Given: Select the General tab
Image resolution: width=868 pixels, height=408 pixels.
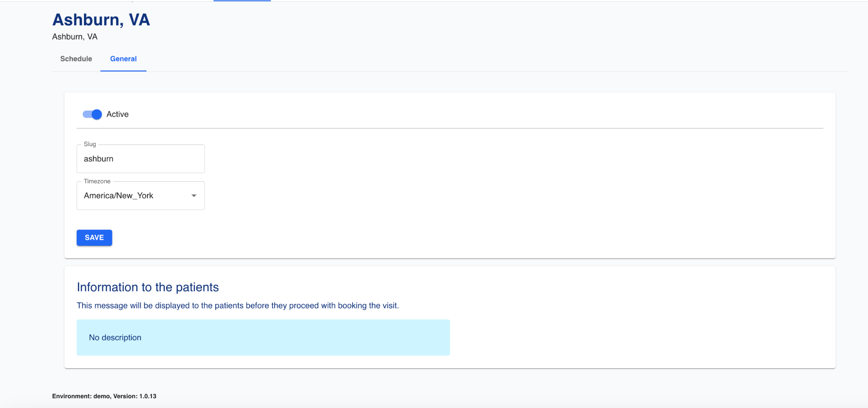Looking at the screenshot, I should [123, 59].
